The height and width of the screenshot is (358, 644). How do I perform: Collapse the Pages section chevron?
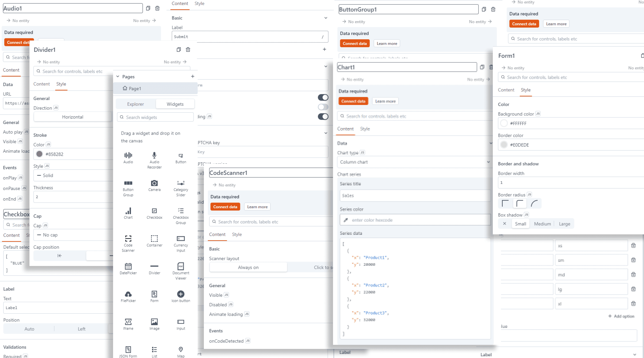pos(118,76)
